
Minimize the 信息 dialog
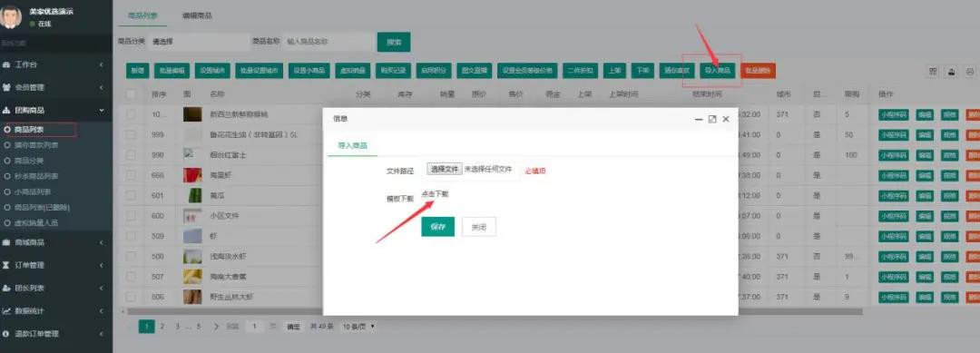click(699, 119)
